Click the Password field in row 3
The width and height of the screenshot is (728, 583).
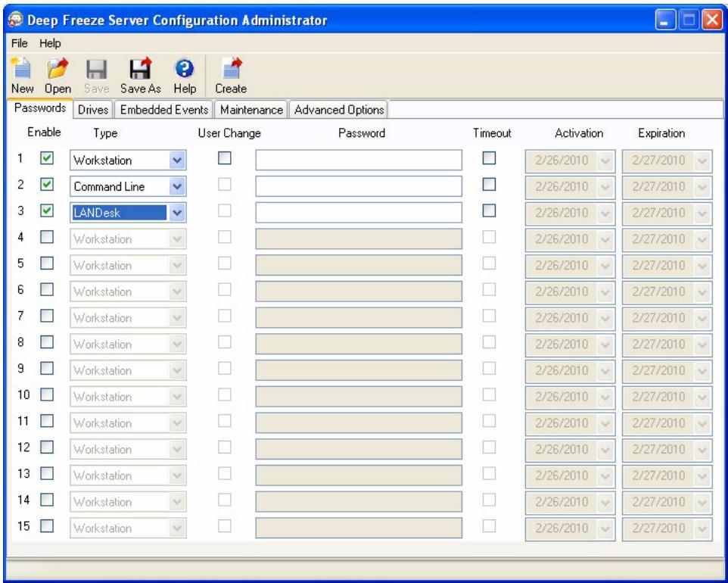[x=359, y=213]
